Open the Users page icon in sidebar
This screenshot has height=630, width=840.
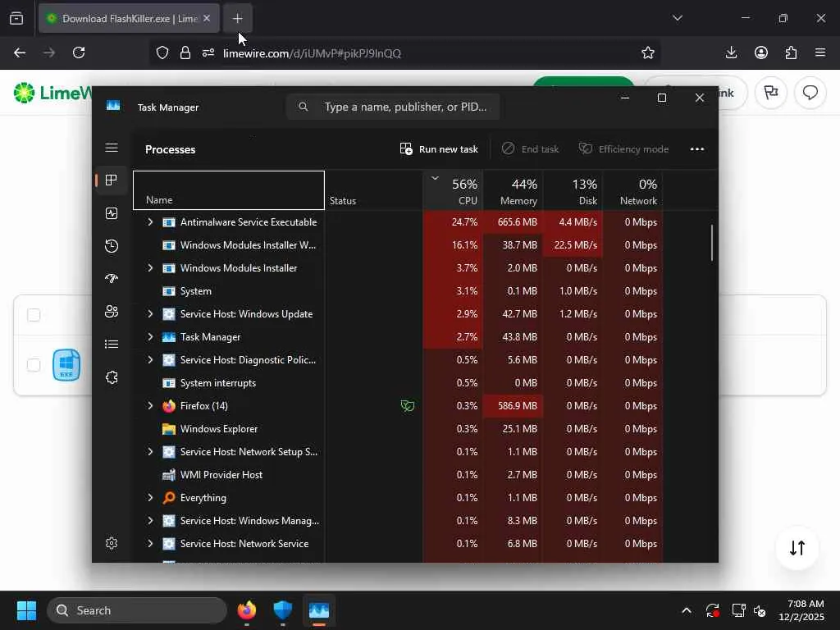coord(112,311)
